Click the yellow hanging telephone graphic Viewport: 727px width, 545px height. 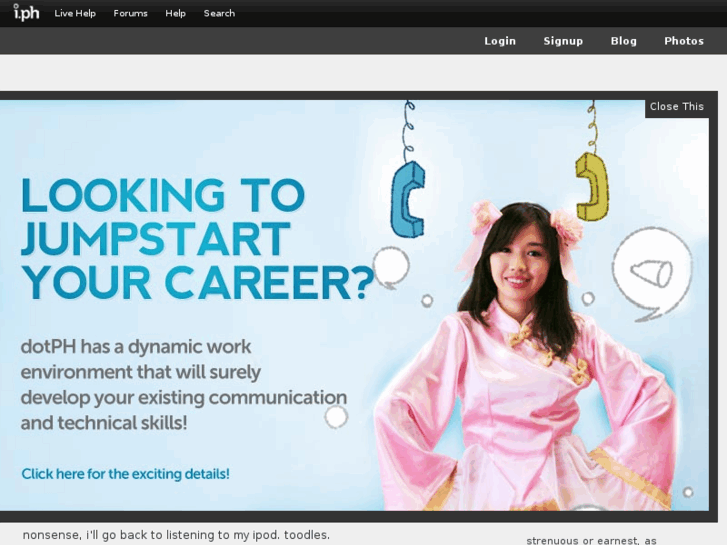pyautogui.click(x=592, y=186)
